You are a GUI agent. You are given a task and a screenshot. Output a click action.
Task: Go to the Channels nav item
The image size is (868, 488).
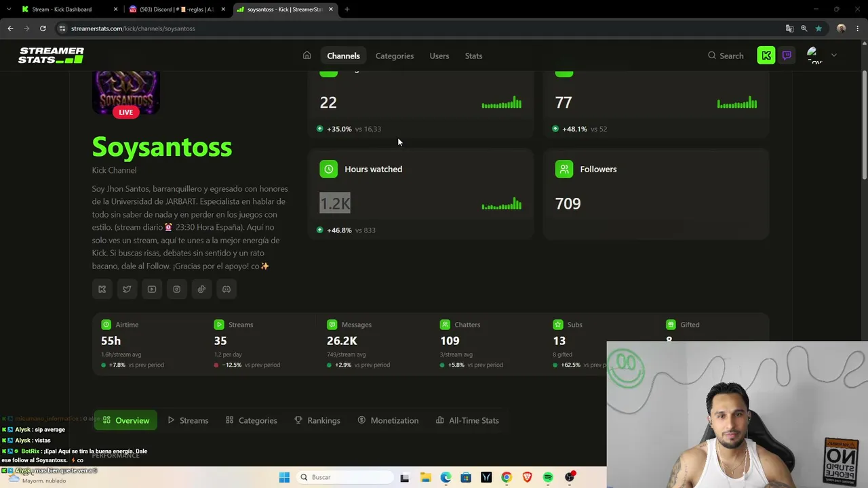point(343,56)
